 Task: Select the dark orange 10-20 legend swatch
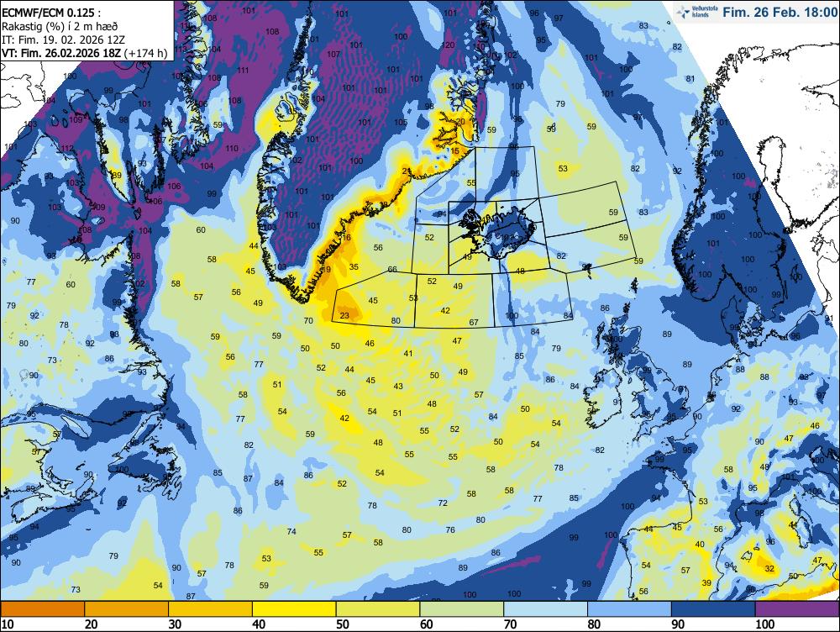coord(42,609)
